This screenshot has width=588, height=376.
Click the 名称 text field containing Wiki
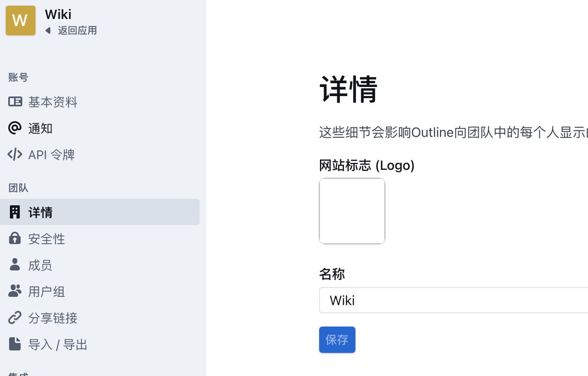454,300
